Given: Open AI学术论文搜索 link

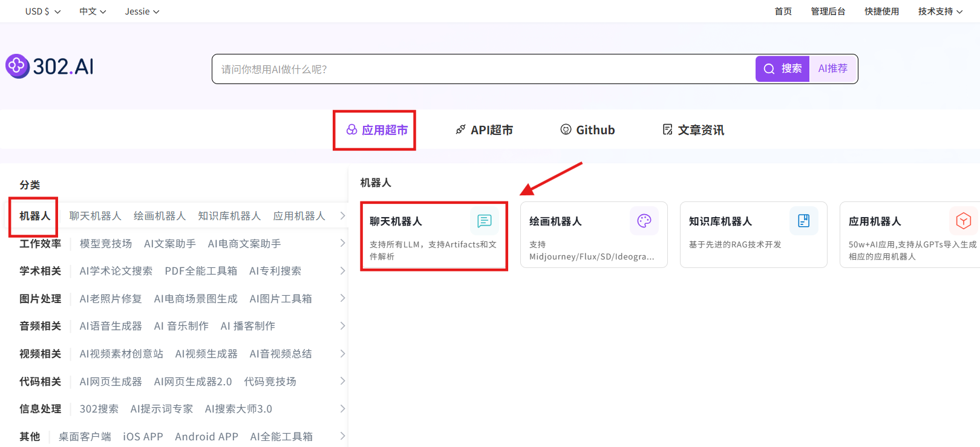Looking at the screenshot, I should pos(116,271).
